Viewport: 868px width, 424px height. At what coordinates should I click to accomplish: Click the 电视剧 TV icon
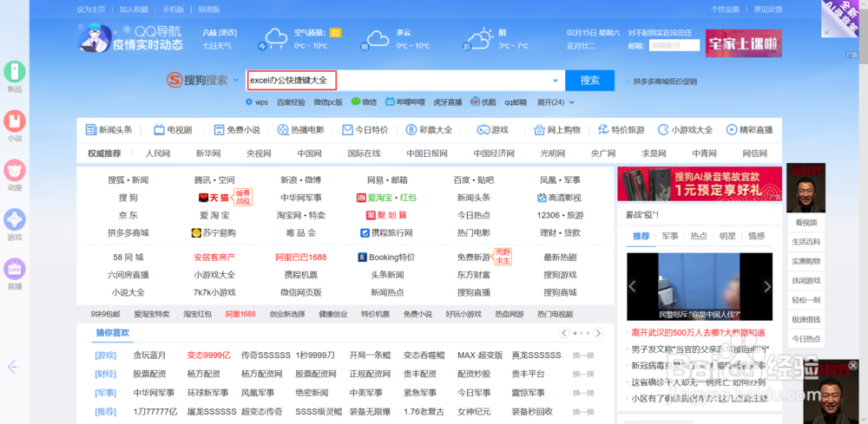coord(159,130)
